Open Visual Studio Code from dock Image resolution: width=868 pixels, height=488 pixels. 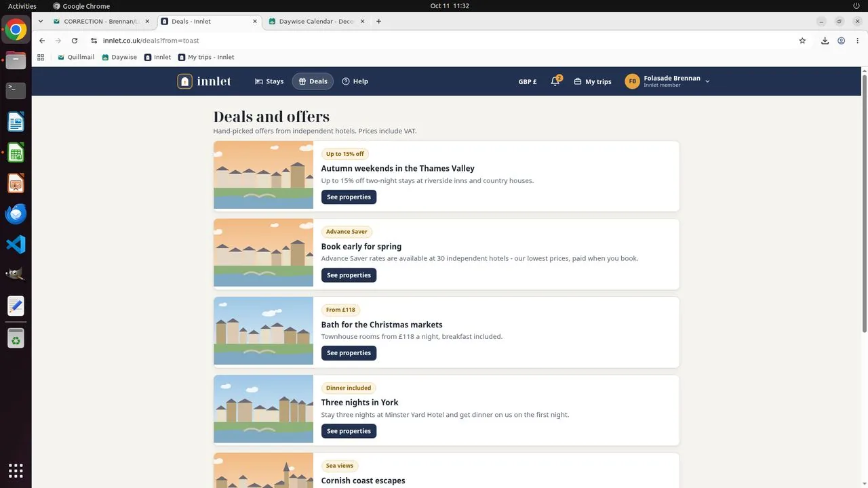16,245
